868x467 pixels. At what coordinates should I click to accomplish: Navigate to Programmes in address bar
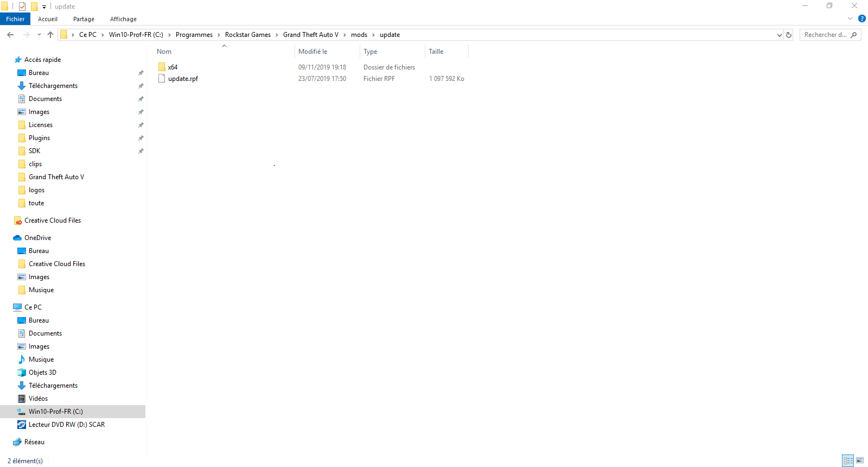coord(194,35)
